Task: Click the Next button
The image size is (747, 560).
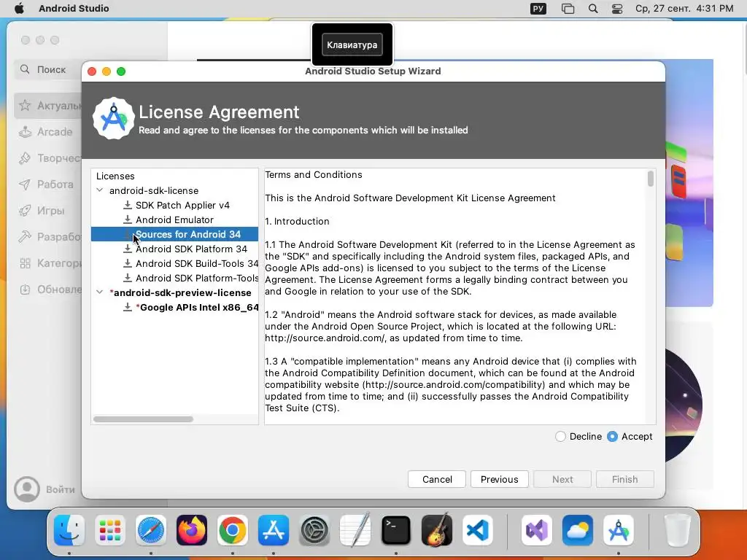Action: click(x=562, y=479)
